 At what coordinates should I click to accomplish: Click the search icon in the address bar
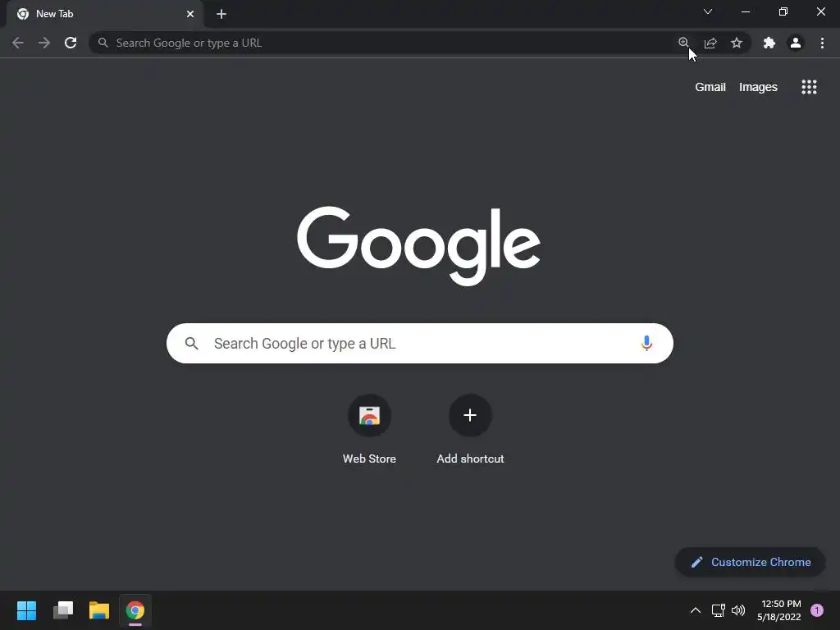[x=103, y=43]
